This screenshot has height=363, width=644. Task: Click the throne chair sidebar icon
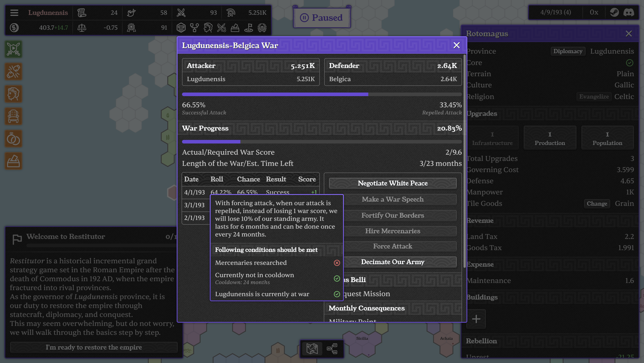pos(13,116)
